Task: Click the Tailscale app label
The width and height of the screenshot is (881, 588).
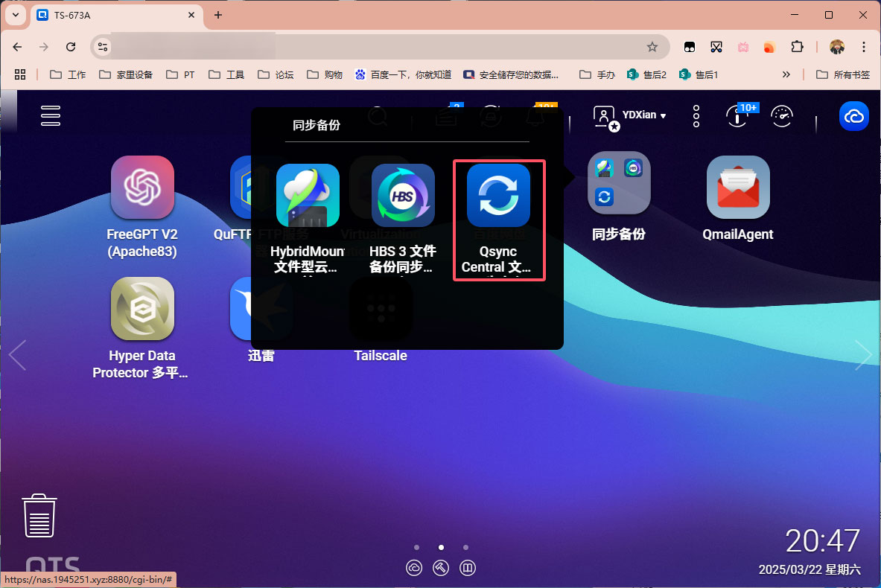Action: point(381,356)
